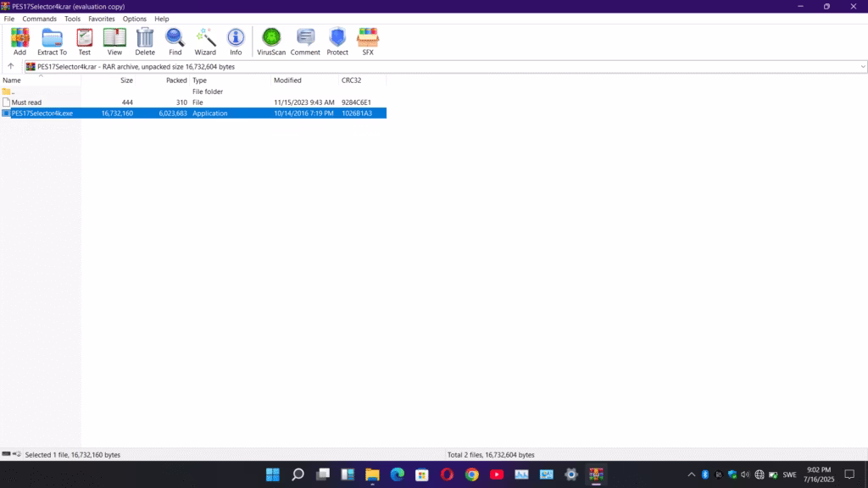
Task: Click the disk drive status bar icon
Action: (6, 454)
